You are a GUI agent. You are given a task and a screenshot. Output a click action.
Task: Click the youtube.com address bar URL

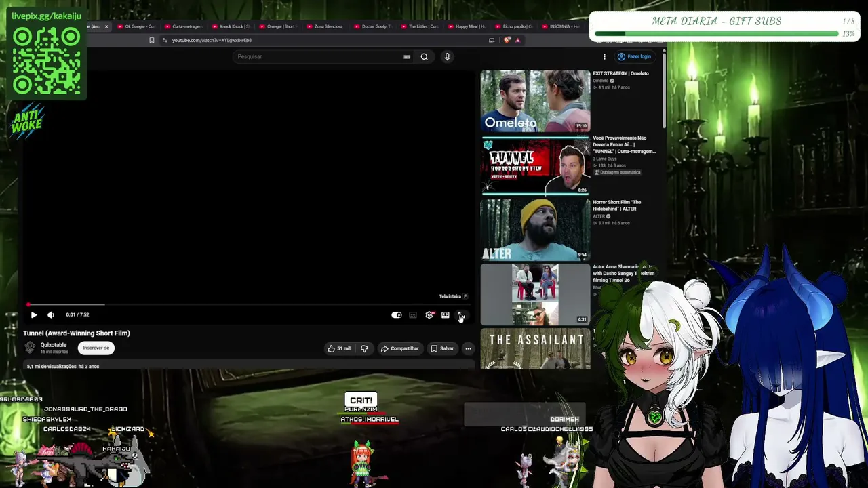(212, 40)
